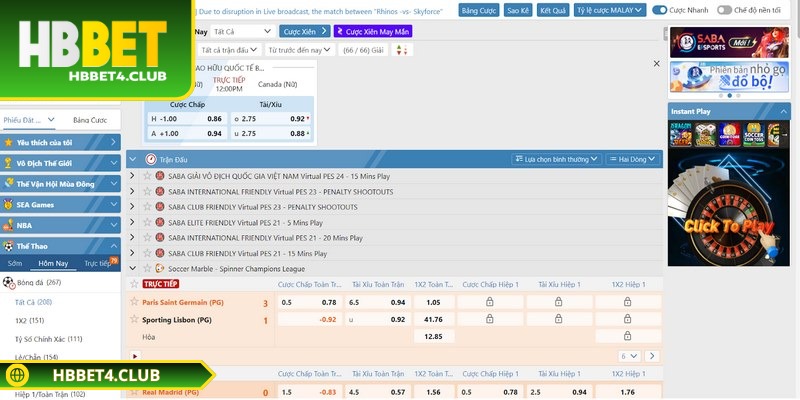Collapse Thể Thao menu
Screen dimensions: 800x400
(60, 246)
